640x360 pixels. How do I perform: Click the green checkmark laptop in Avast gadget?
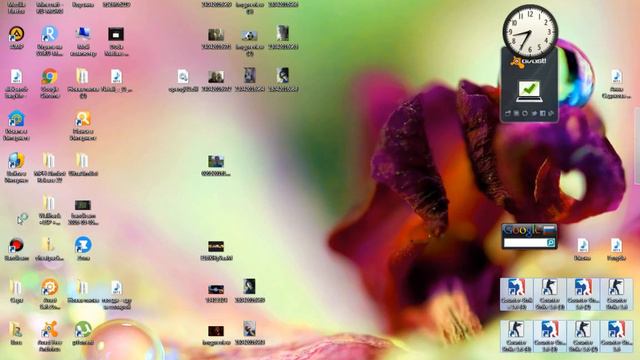[x=529, y=91]
